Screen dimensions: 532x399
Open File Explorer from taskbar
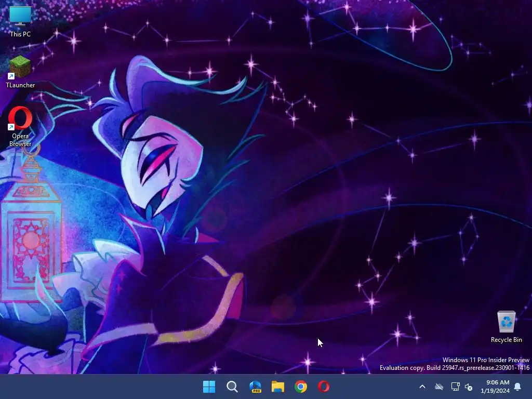[278, 387]
